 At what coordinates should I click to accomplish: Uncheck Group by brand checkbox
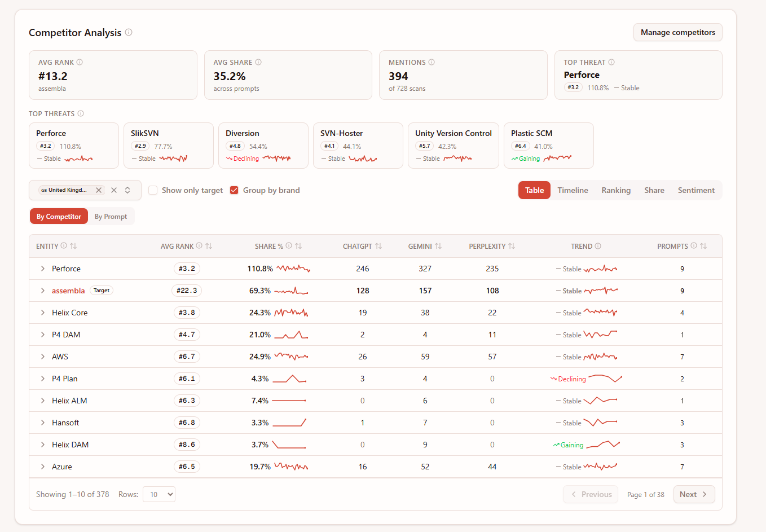coord(234,190)
